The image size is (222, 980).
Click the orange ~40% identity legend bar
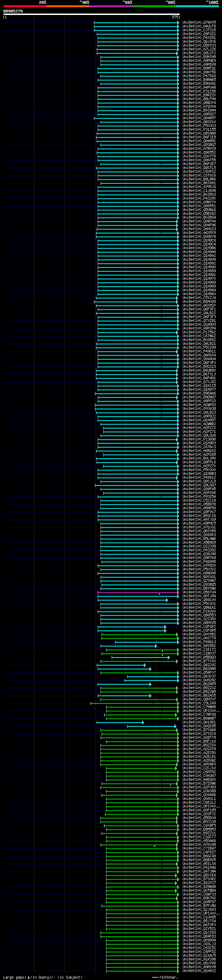68,6
